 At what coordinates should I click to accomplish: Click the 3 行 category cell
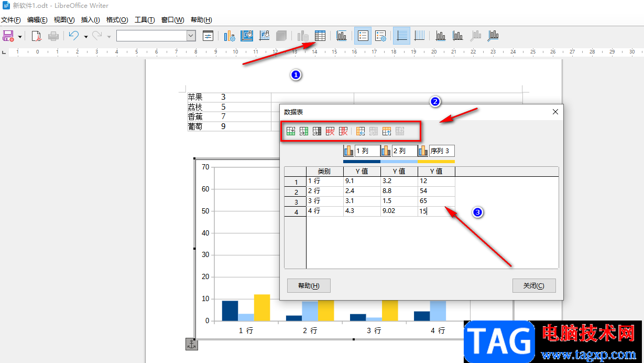coord(325,201)
